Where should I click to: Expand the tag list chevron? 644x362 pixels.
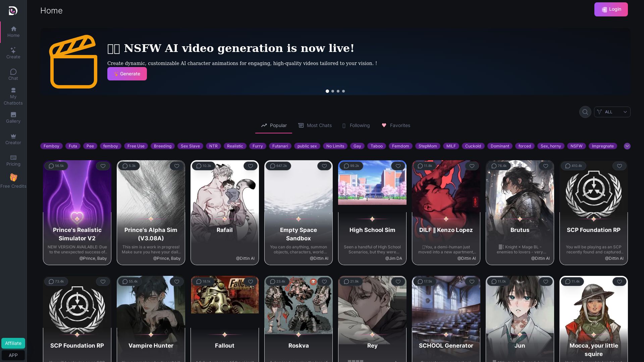coord(627,146)
